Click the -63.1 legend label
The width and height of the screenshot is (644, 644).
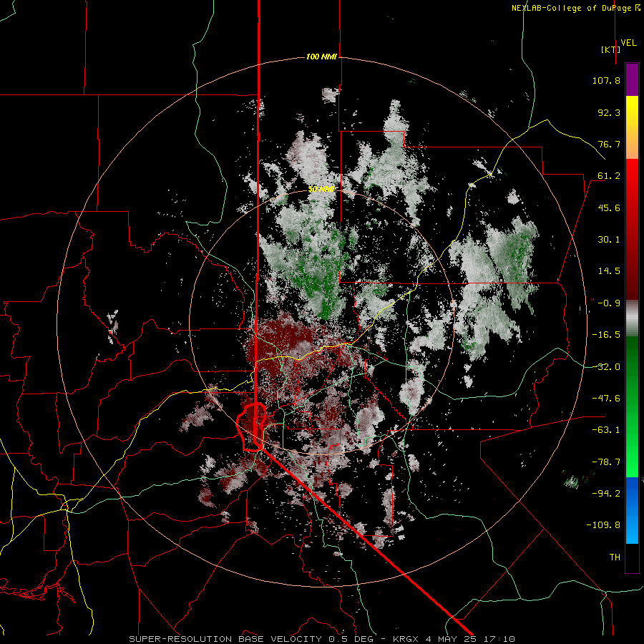(x=606, y=430)
